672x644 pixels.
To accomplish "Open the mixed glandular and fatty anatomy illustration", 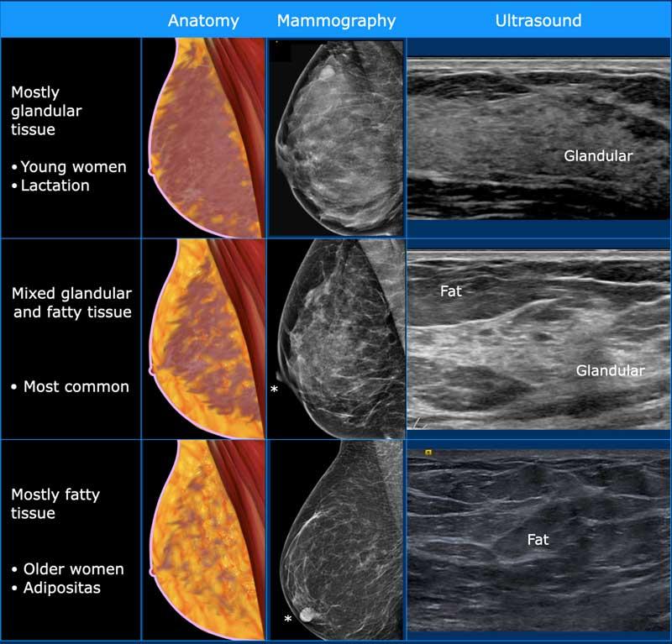I will (203, 338).
